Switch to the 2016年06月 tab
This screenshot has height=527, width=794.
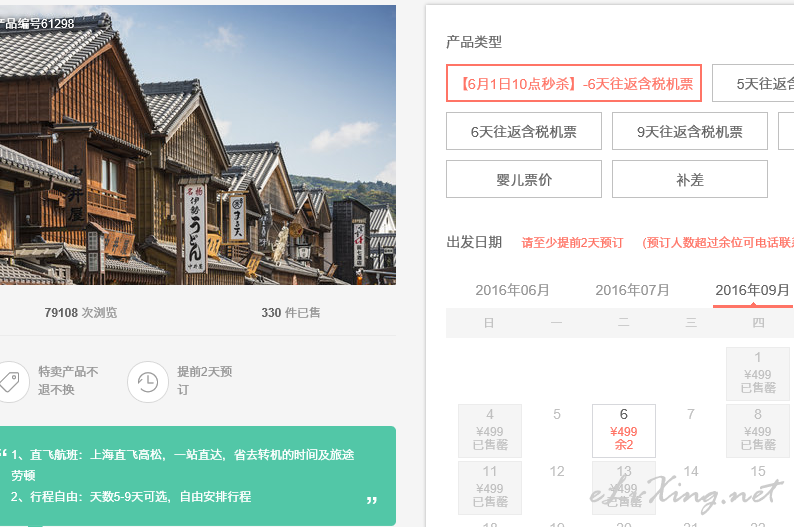[x=512, y=291]
